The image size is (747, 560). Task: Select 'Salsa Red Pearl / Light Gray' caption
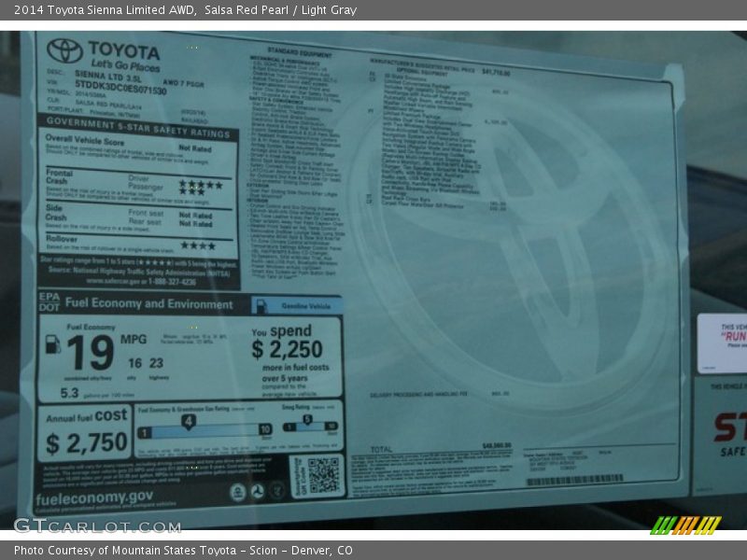coord(281,10)
